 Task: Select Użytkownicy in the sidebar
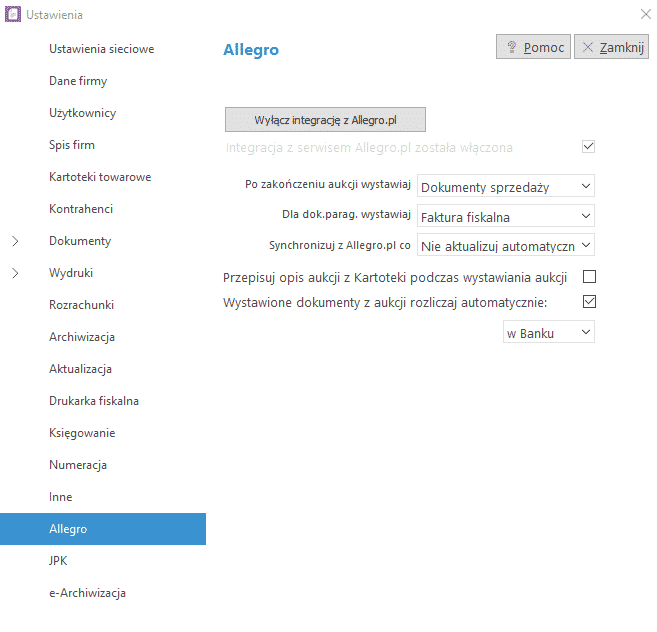pos(83,113)
